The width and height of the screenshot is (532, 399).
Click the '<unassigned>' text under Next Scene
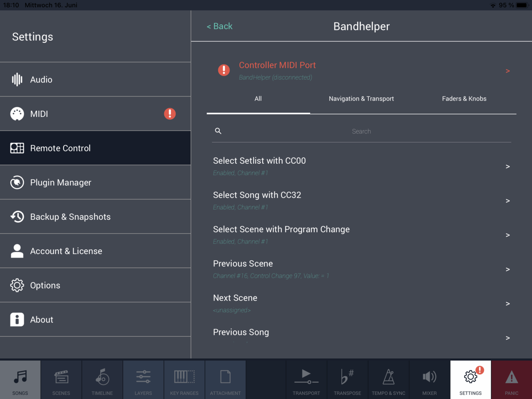click(232, 310)
